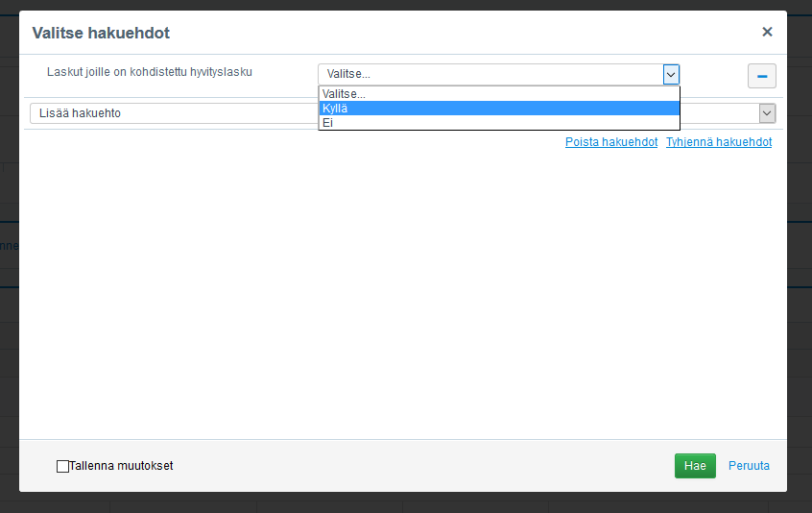Click the Valitse... select field
The width and height of the screenshot is (812, 513).
click(490, 74)
